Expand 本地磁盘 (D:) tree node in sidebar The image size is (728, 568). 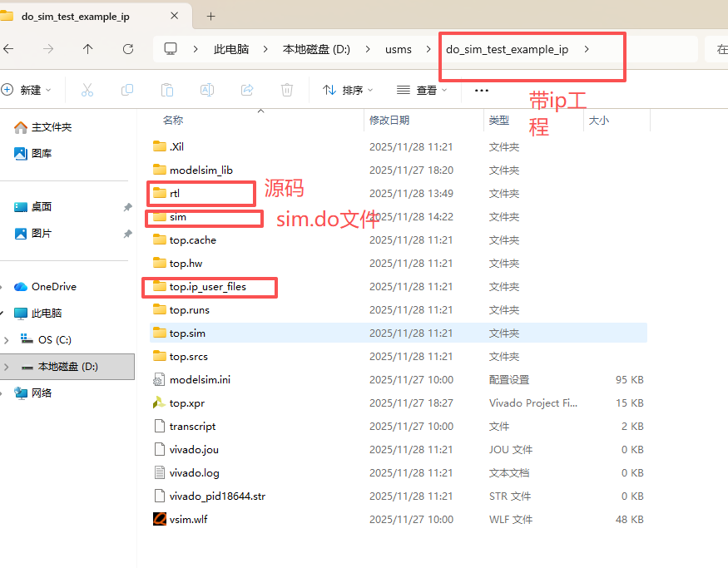[x=7, y=367]
